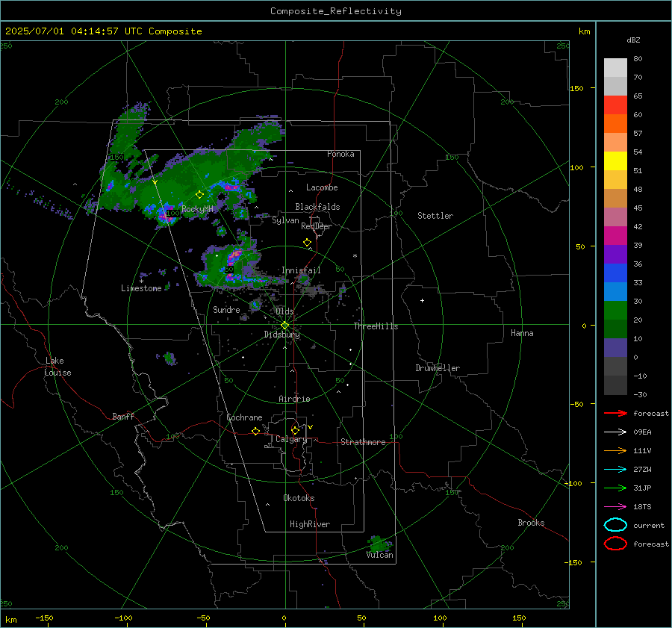This screenshot has height=628, width=672.
Task: Click the green echo patch beside Vulcan
Action: coord(379,544)
